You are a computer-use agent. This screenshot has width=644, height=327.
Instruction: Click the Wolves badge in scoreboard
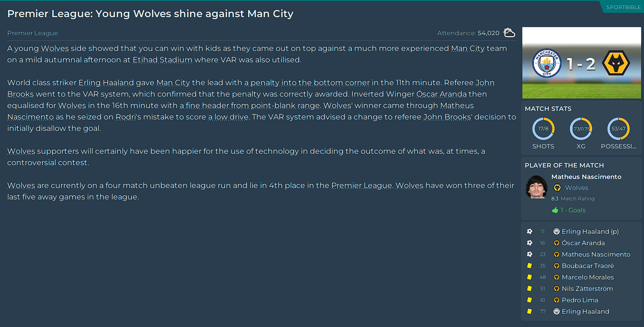coord(615,63)
